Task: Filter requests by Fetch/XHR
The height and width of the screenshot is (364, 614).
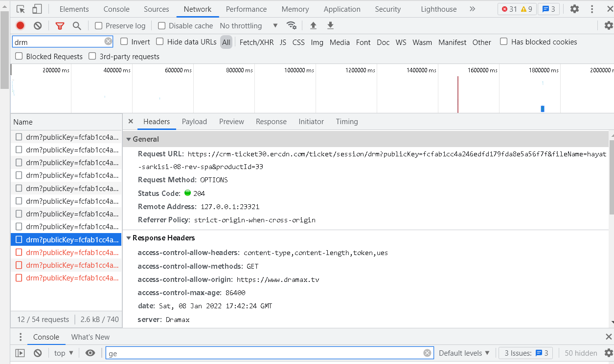Action: click(256, 43)
